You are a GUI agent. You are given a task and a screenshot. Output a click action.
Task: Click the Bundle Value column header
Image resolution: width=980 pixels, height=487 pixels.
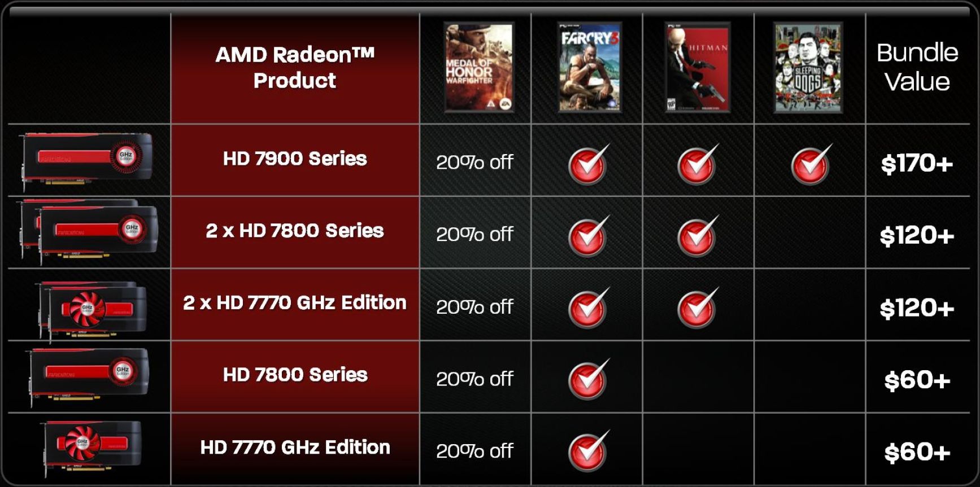tap(917, 67)
